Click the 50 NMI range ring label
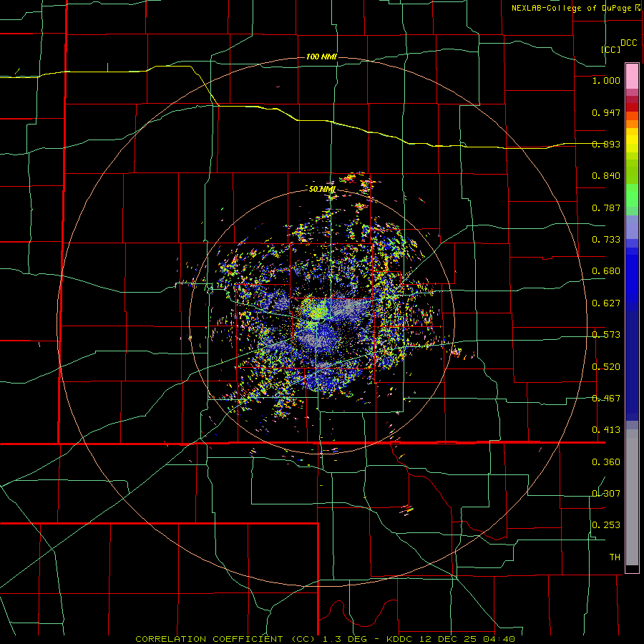 click(322, 189)
